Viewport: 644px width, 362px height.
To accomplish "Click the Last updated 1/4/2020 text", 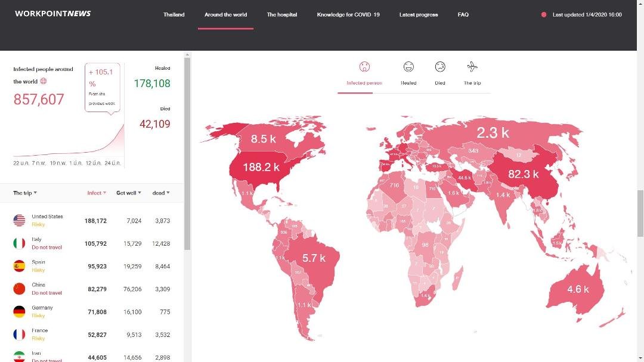I will 587,15.
